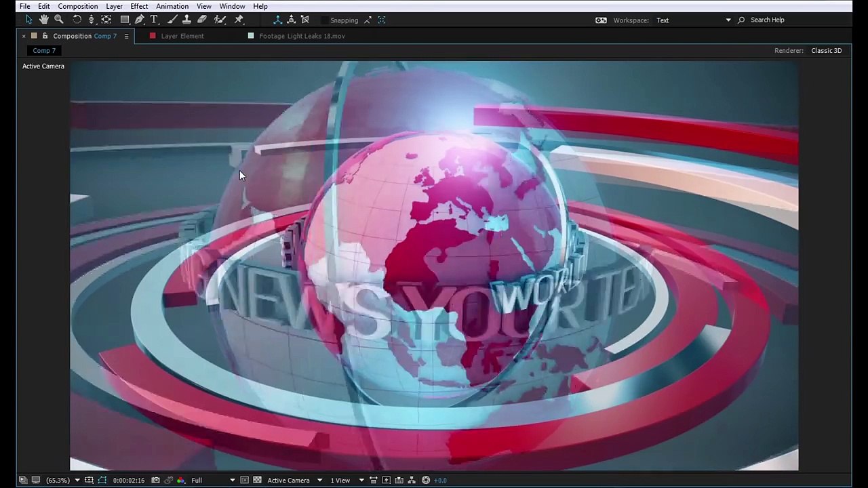The image size is (868, 488).
Task: Open the Edit menu
Action: tap(43, 6)
